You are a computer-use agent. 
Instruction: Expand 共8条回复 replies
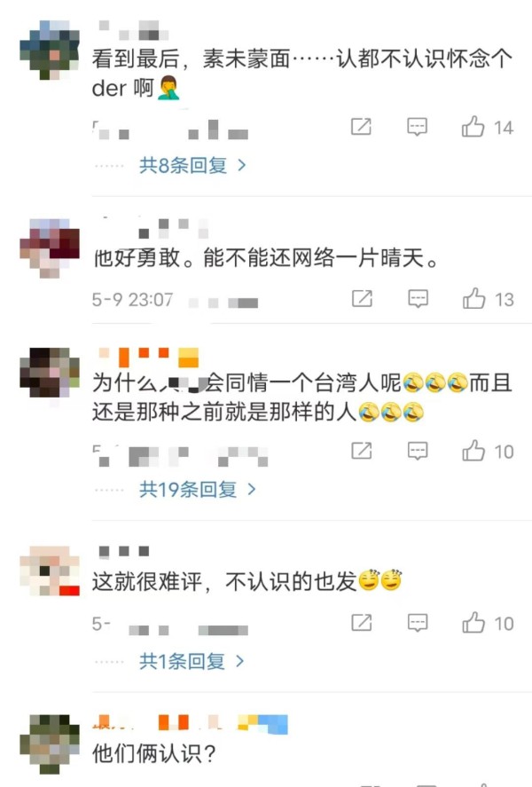click(x=192, y=165)
